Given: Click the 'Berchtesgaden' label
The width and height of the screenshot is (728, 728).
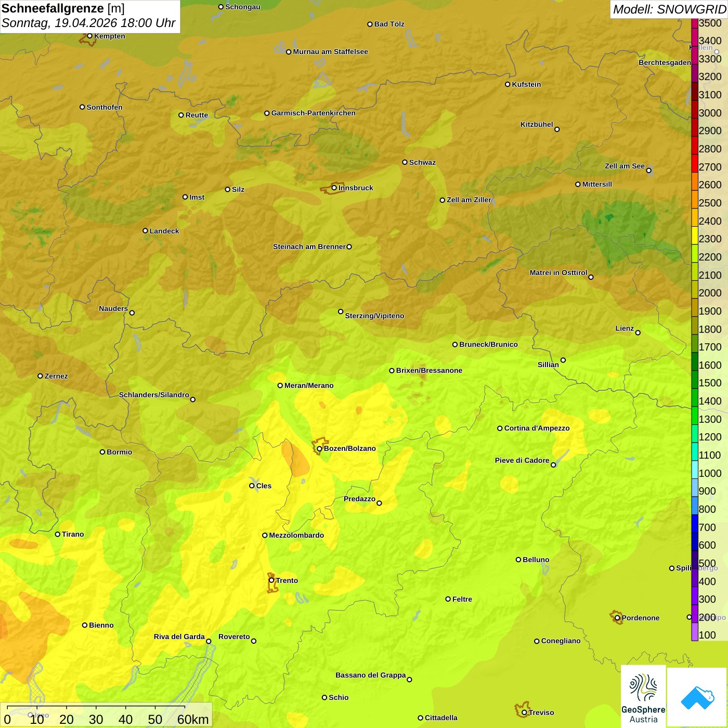Looking at the screenshot, I should pos(665,62).
